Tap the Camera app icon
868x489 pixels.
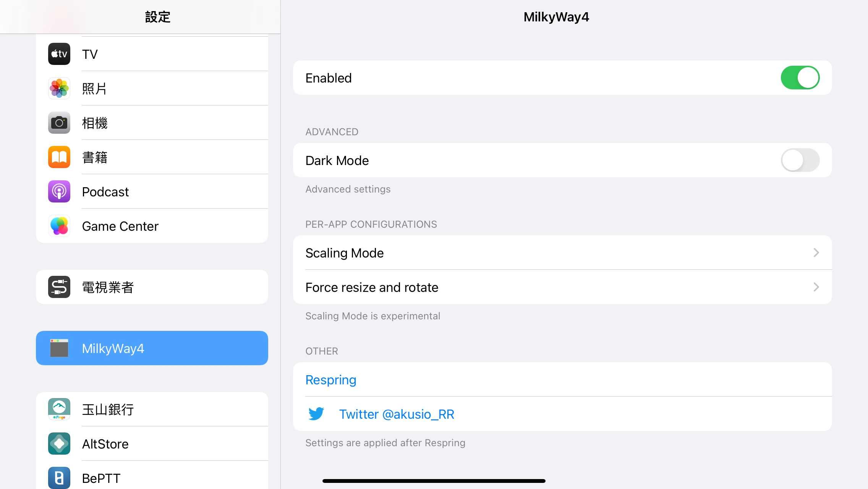[x=59, y=123]
